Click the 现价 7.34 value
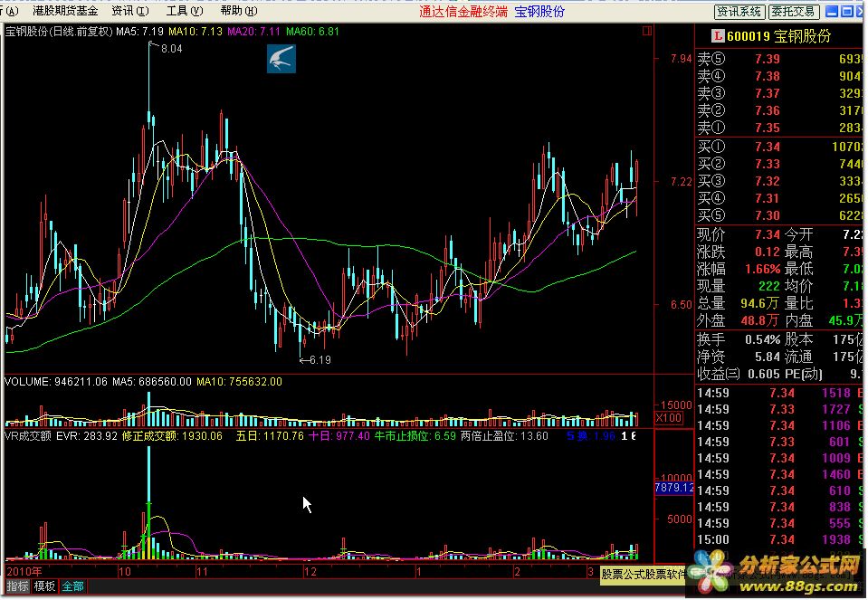This screenshot has width=868, height=600. [768, 234]
